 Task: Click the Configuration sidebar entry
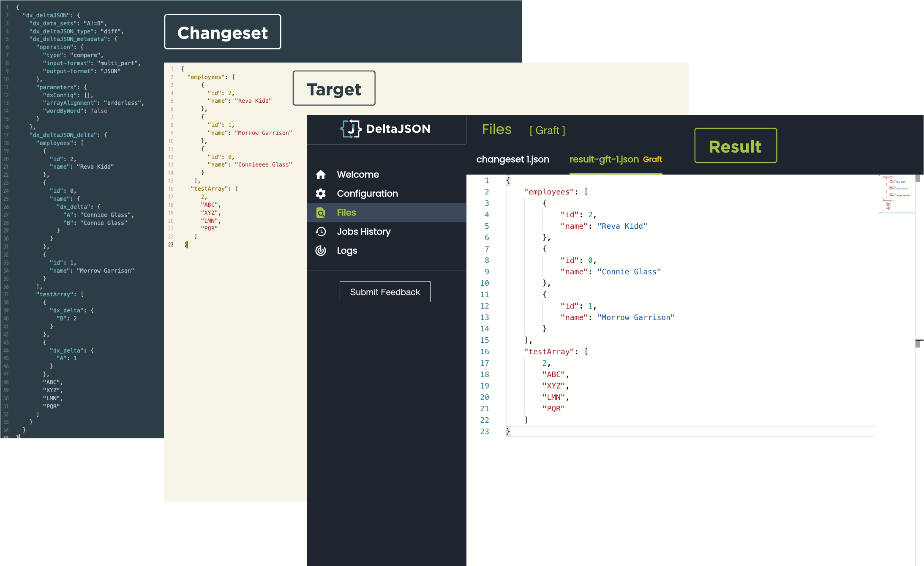[368, 193]
